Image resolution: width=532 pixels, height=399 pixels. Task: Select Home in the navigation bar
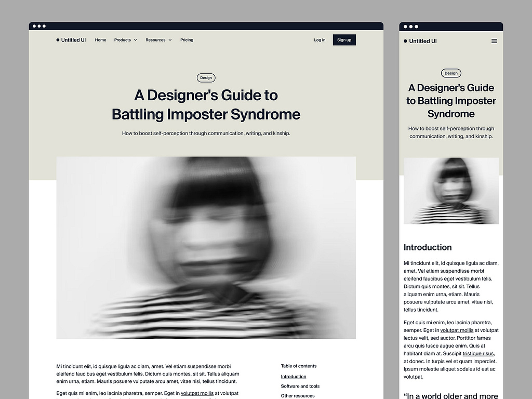(x=100, y=39)
